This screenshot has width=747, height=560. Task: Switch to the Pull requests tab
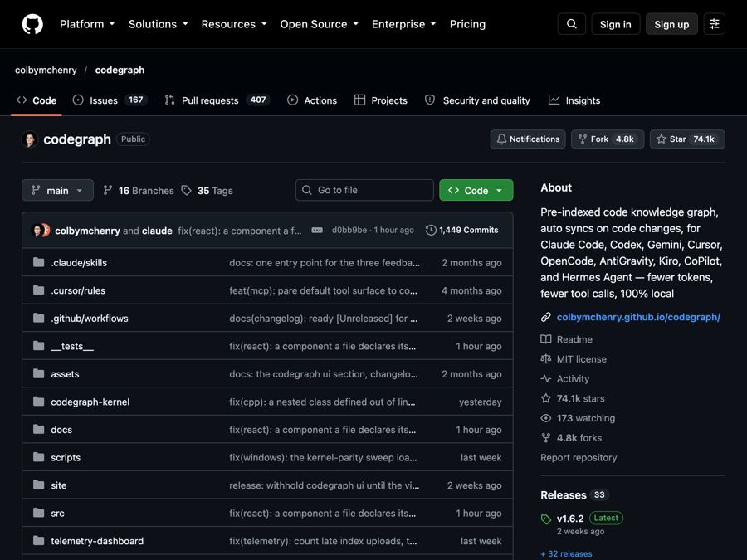[217, 100]
